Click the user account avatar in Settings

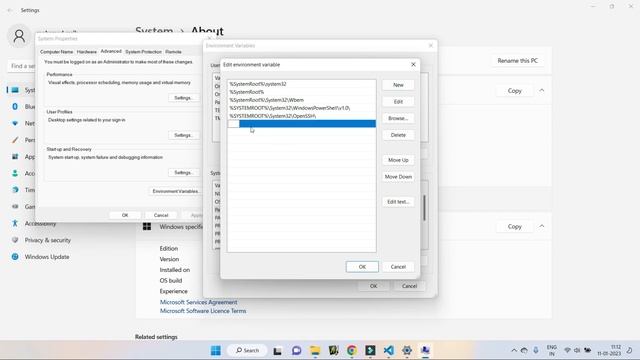pyautogui.click(x=19, y=36)
